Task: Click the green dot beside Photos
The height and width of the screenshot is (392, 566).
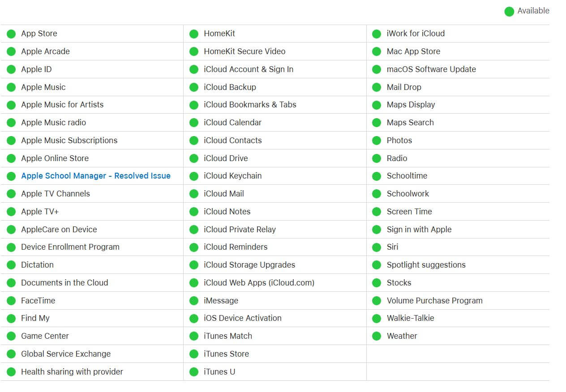Action: 377,141
